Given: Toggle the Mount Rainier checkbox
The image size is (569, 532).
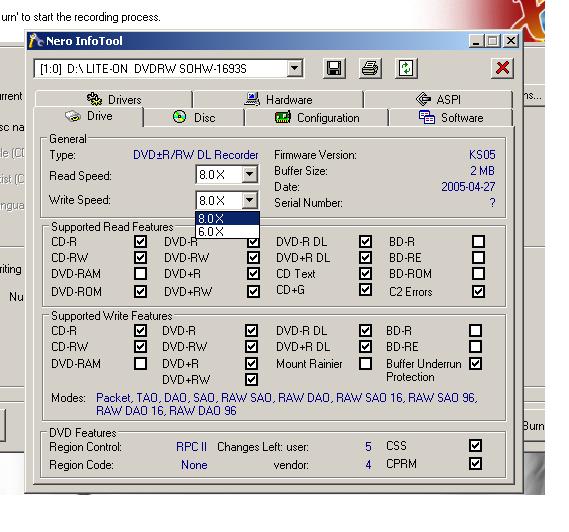Looking at the screenshot, I should click(365, 364).
